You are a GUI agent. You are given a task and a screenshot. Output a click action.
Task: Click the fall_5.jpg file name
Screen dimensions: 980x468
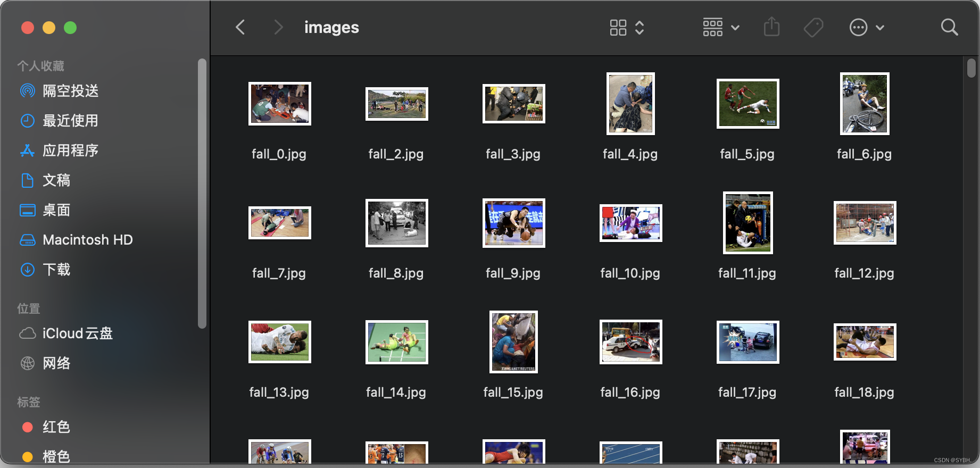click(748, 154)
